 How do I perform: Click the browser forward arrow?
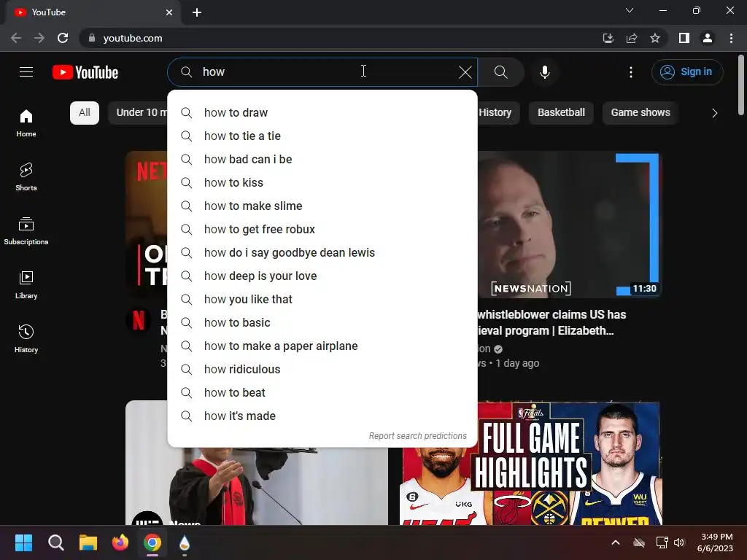click(x=39, y=38)
